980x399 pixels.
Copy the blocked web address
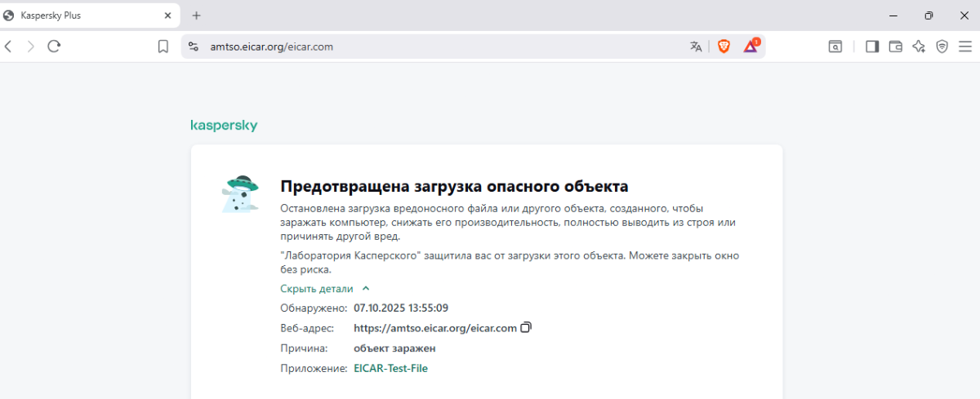[526, 328]
